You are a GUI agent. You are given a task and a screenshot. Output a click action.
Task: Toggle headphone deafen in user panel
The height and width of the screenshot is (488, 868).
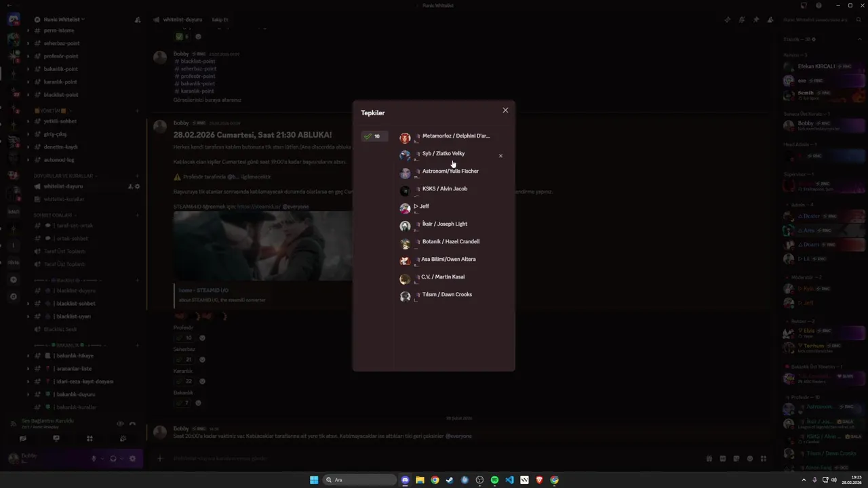(113, 459)
